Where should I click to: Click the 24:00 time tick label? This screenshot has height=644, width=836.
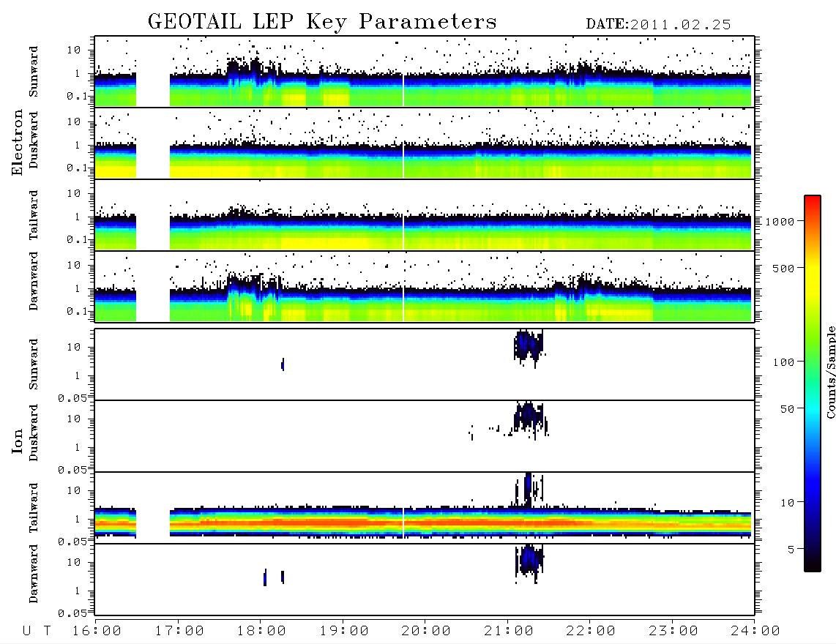click(x=755, y=631)
